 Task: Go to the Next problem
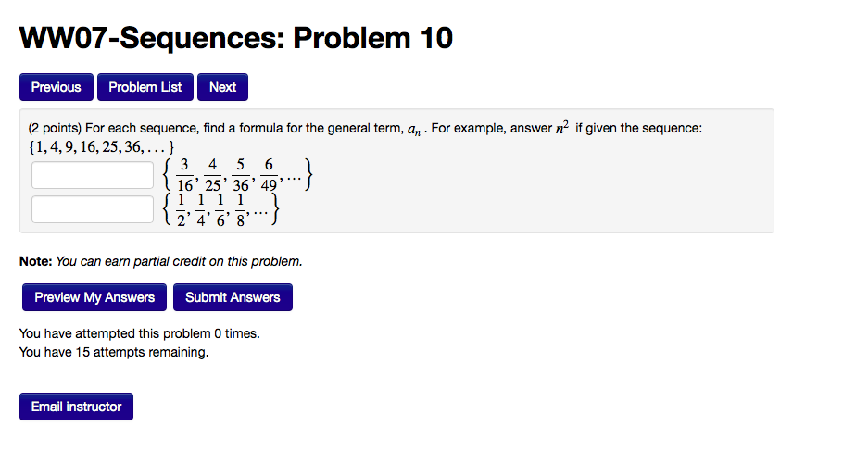click(x=222, y=87)
